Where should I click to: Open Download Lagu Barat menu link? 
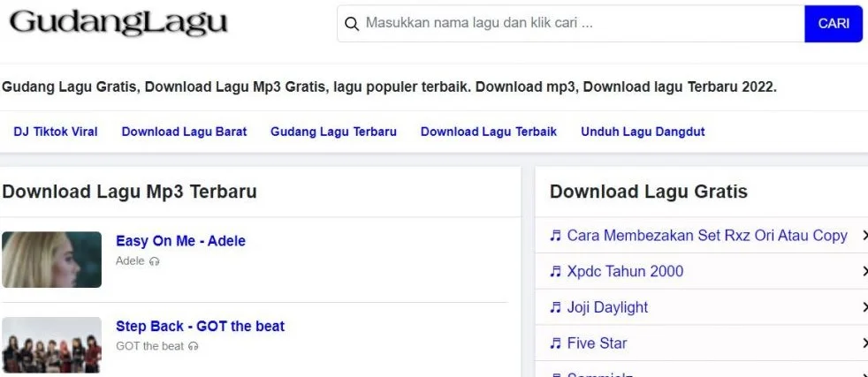(185, 132)
